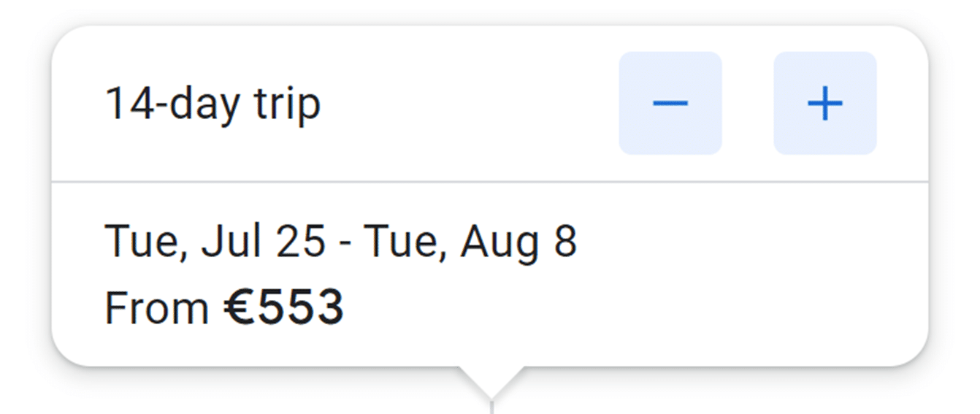
Task: Extend the 14-day trip by one day
Action: pyautogui.click(x=824, y=103)
